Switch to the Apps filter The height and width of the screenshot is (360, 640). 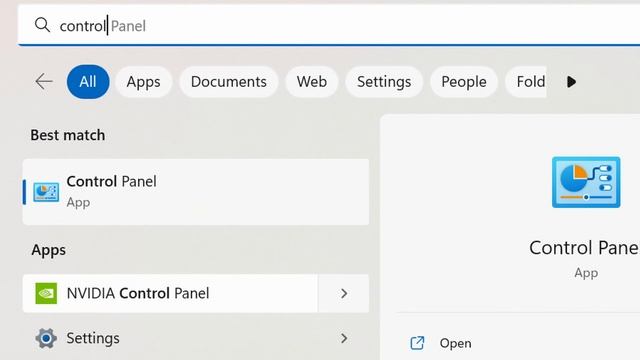143,82
